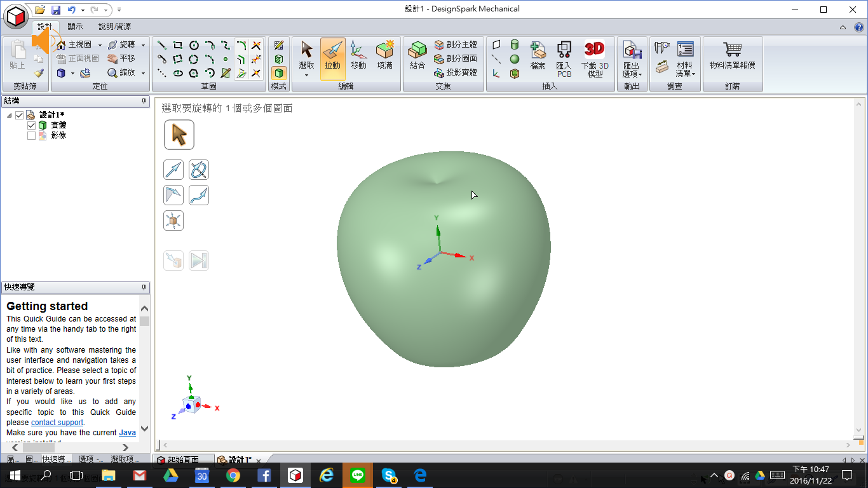868x488 pixels.
Task: Select 劃分主體 (Split Body) tool
Action: [x=456, y=44]
